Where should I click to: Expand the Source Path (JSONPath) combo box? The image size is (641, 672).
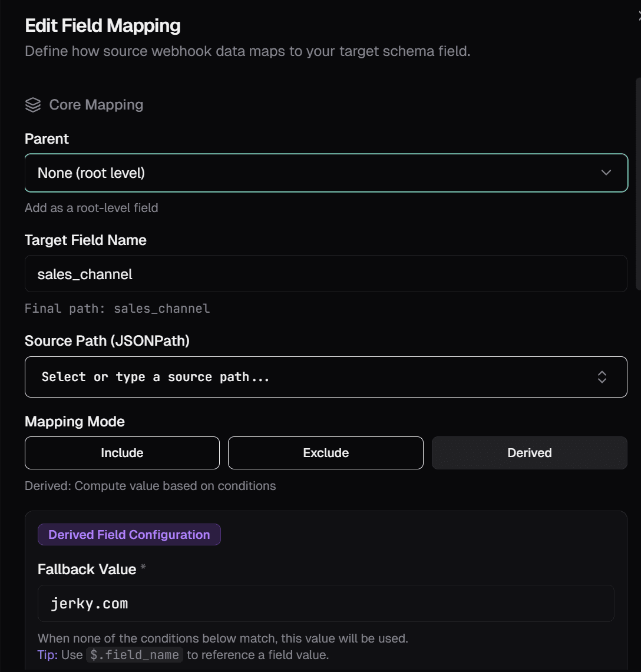(318, 377)
